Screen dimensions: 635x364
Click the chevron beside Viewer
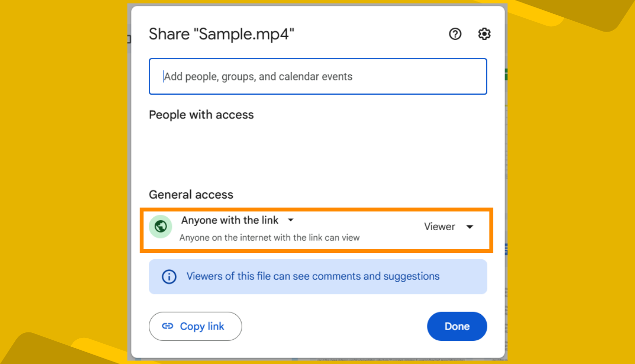469,227
